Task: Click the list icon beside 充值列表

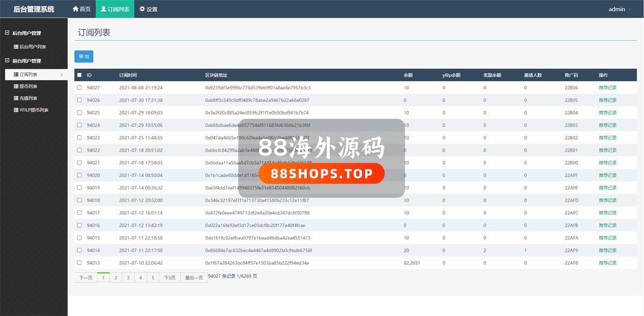Action: (x=16, y=98)
